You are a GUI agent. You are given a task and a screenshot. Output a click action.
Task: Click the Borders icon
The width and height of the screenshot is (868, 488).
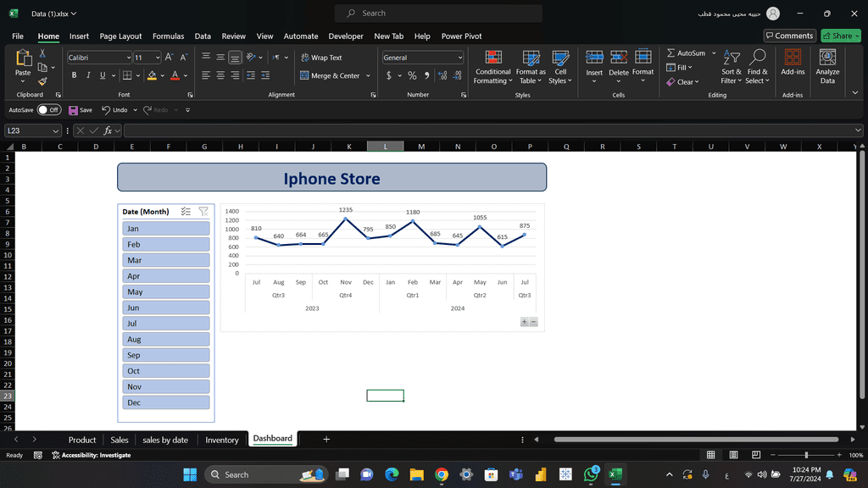[127, 75]
